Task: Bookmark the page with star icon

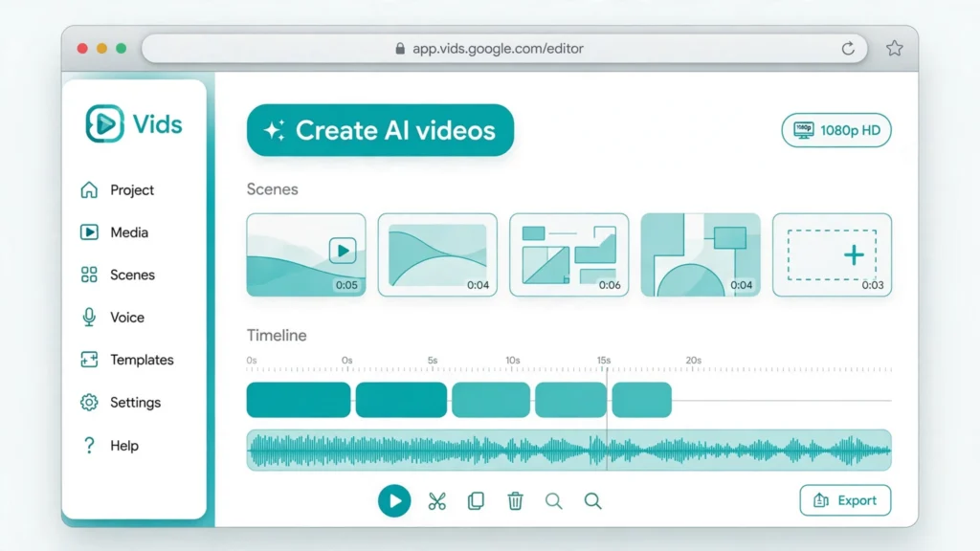Action: pos(895,48)
